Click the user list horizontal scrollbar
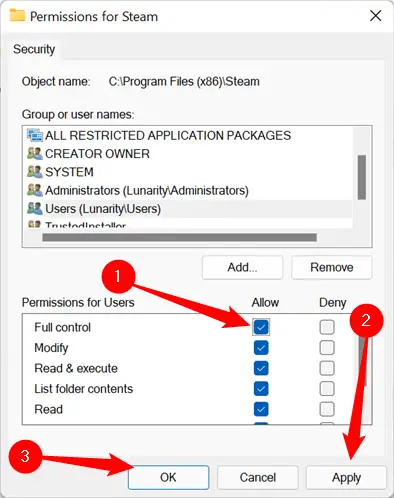The width and height of the screenshot is (394, 498). (x=180, y=237)
